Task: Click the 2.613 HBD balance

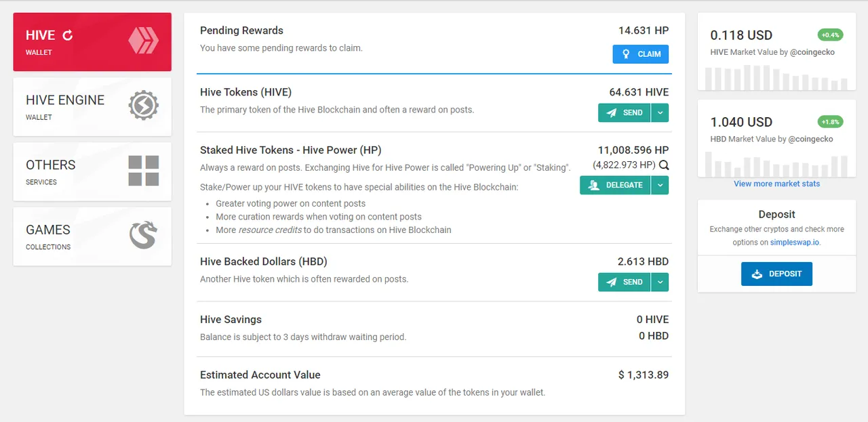Action: tap(643, 261)
